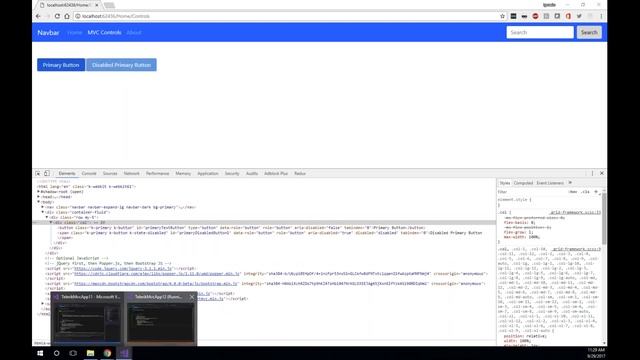
Task: Focus the navbar Search input field
Action: (x=540, y=32)
